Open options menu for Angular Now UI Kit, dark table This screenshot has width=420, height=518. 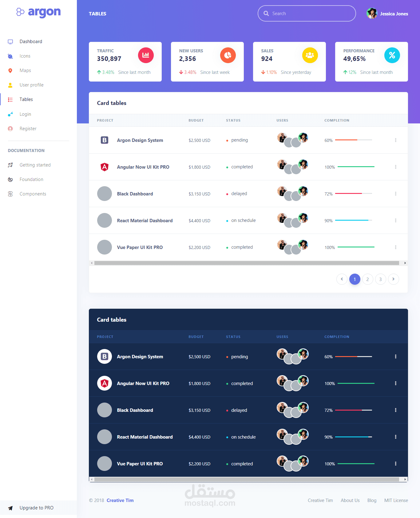pos(396,383)
